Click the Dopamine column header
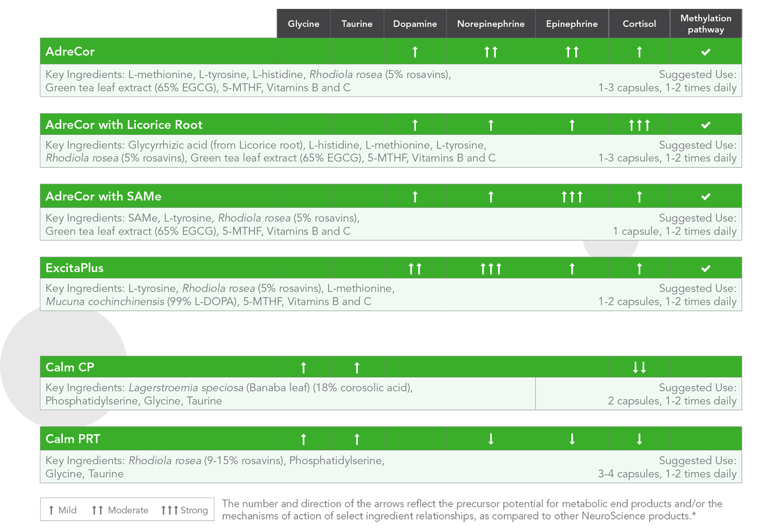784x532 pixels. point(415,24)
